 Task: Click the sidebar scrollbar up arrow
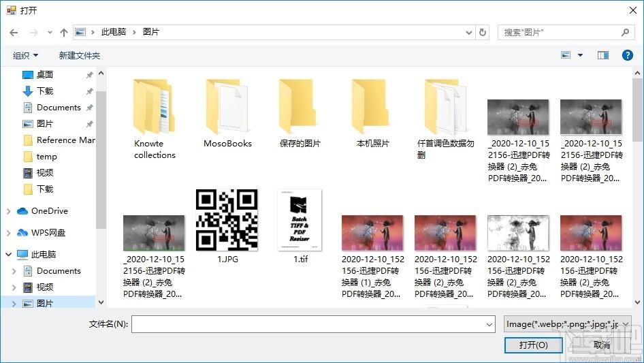pyautogui.click(x=101, y=73)
